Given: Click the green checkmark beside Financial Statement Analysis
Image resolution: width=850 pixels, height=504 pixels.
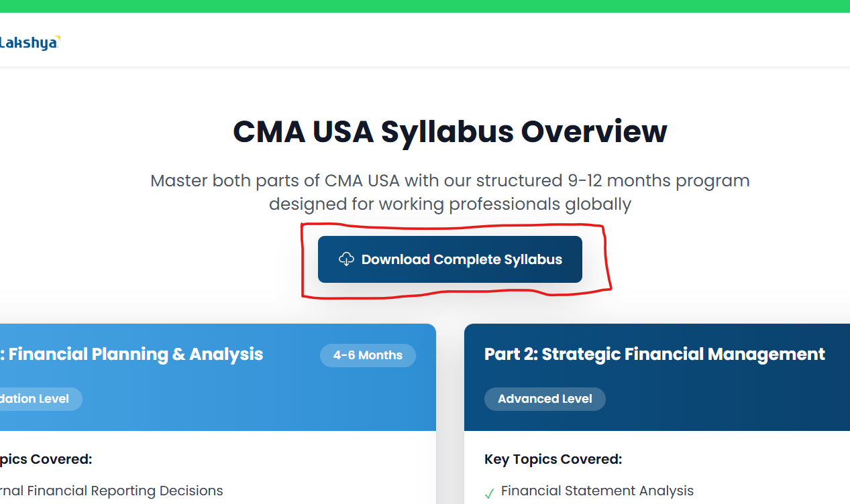Looking at the screenshot, I should tap(489, 493).
